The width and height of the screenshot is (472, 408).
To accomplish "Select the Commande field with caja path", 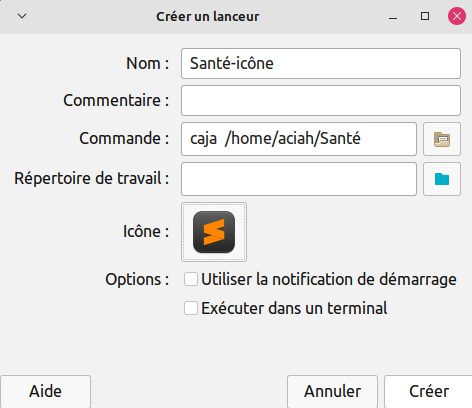I will pos(299,139).
